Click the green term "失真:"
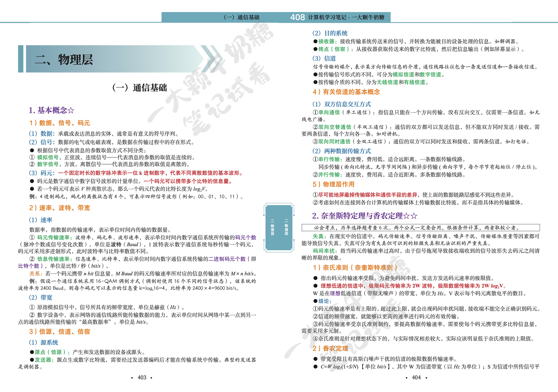558x392 pixels. 320,236
